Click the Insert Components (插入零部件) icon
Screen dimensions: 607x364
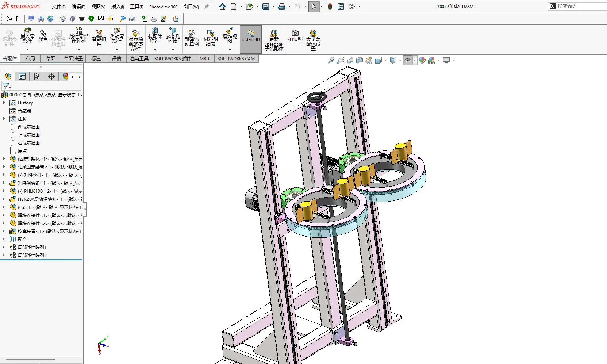pyautogui.click(x=27, y=36)
